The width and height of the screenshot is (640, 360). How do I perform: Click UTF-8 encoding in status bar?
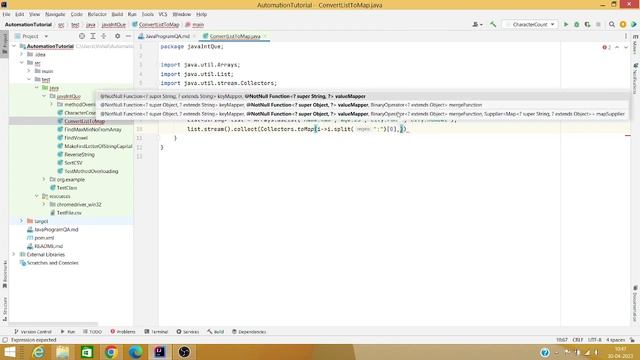595,340
